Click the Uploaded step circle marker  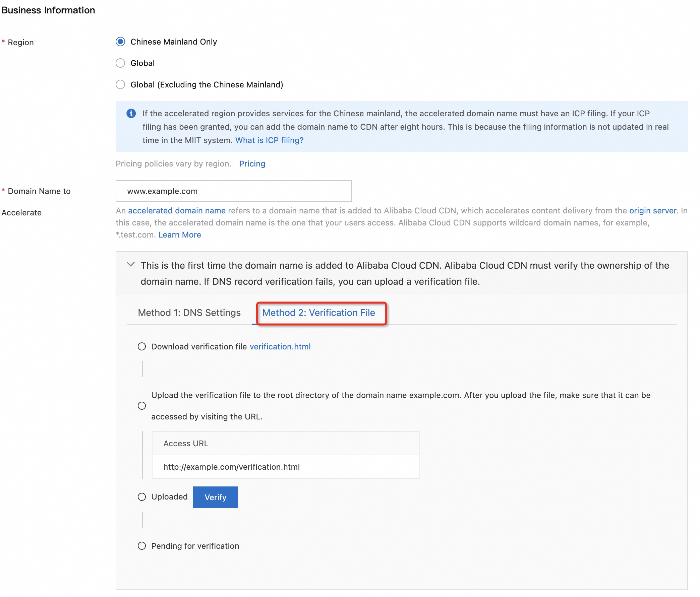click(x=142, y=497)
